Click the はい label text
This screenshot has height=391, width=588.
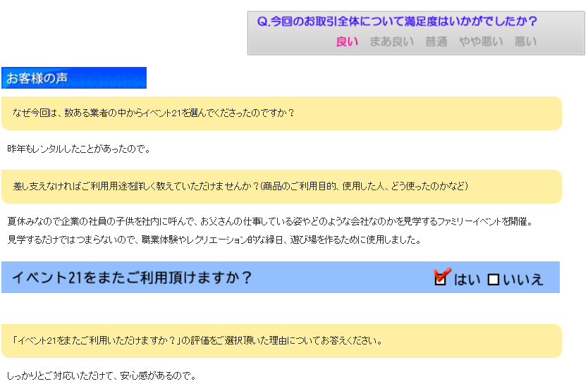466,279
